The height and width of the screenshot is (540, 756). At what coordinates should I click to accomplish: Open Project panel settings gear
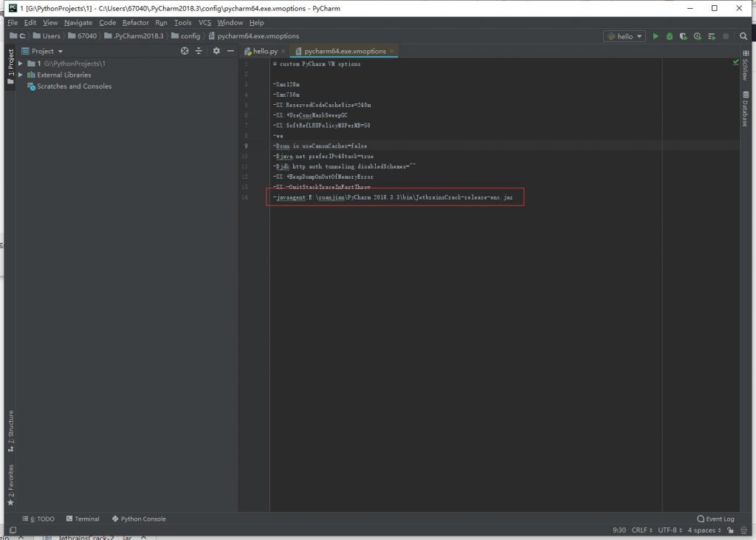point(216,51)
